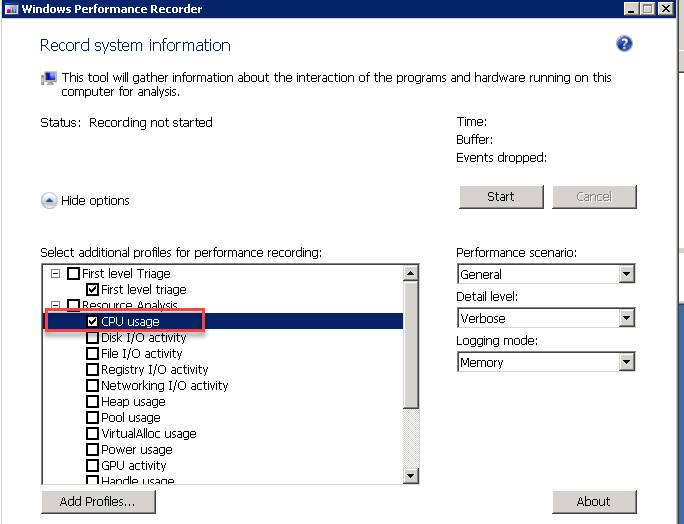Collapse the First level Triage tree node

55,274
